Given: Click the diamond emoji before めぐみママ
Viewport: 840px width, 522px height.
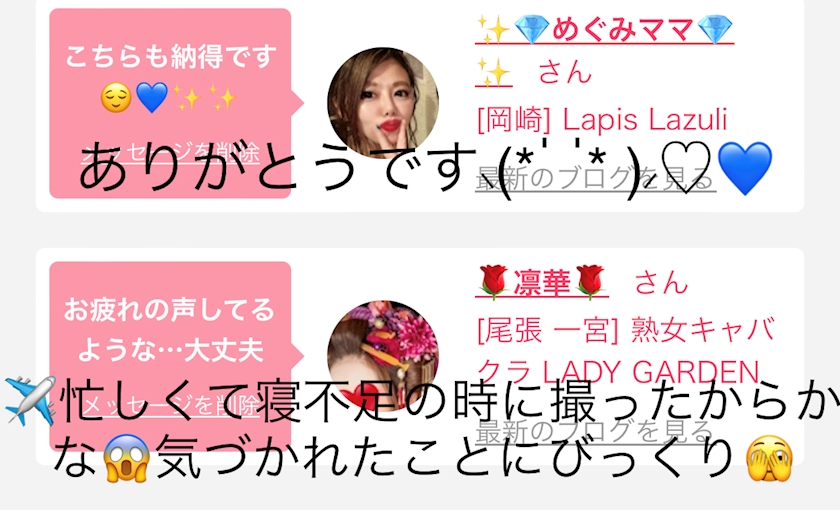Looking at the screenshot, I should click(x=531, y=30).
